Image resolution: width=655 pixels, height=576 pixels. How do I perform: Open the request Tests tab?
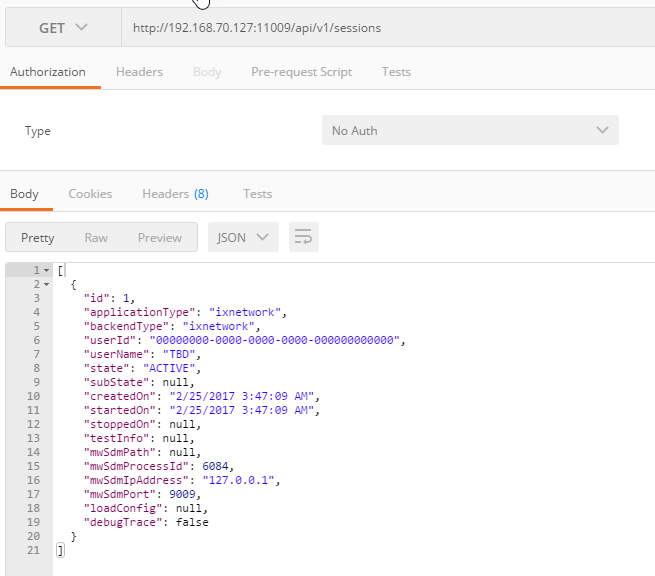[396, 72]
